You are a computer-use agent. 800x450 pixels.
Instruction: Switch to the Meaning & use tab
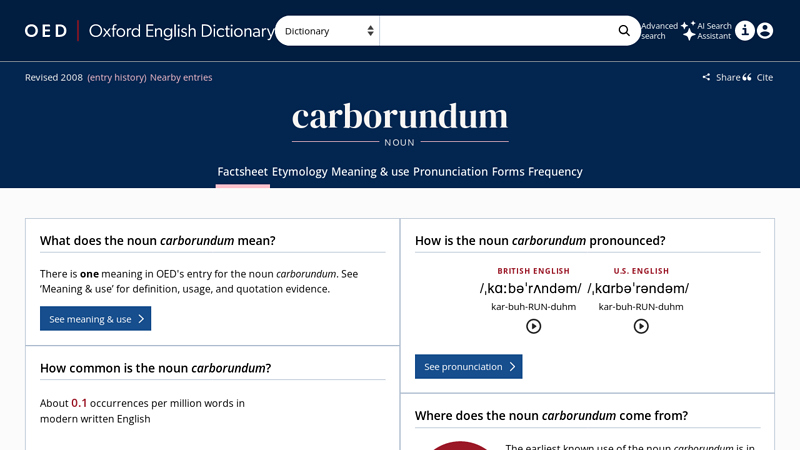point(370,171)
